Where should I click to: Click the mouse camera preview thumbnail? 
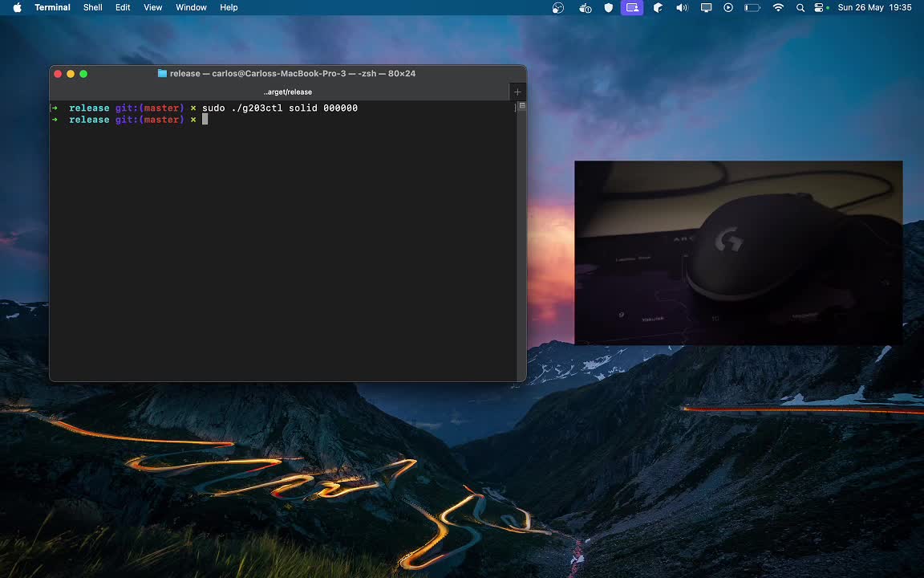pyautogui.click(x=739, y=252)
